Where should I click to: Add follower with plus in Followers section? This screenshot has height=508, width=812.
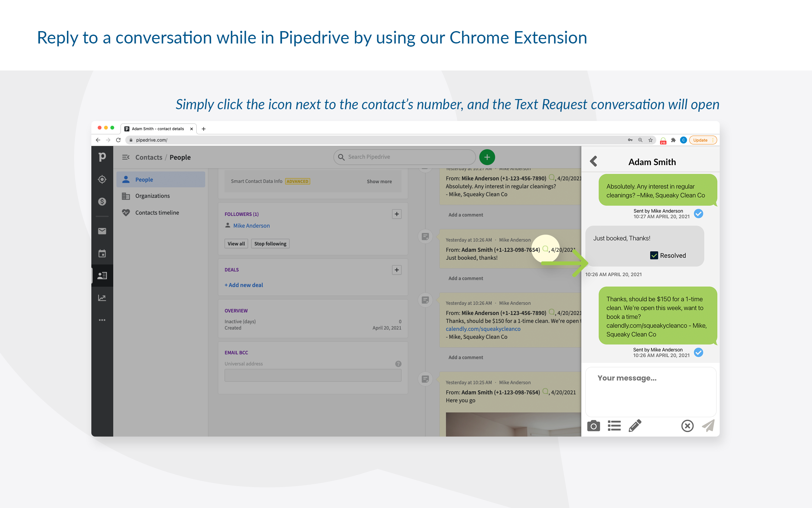point(396,214)
